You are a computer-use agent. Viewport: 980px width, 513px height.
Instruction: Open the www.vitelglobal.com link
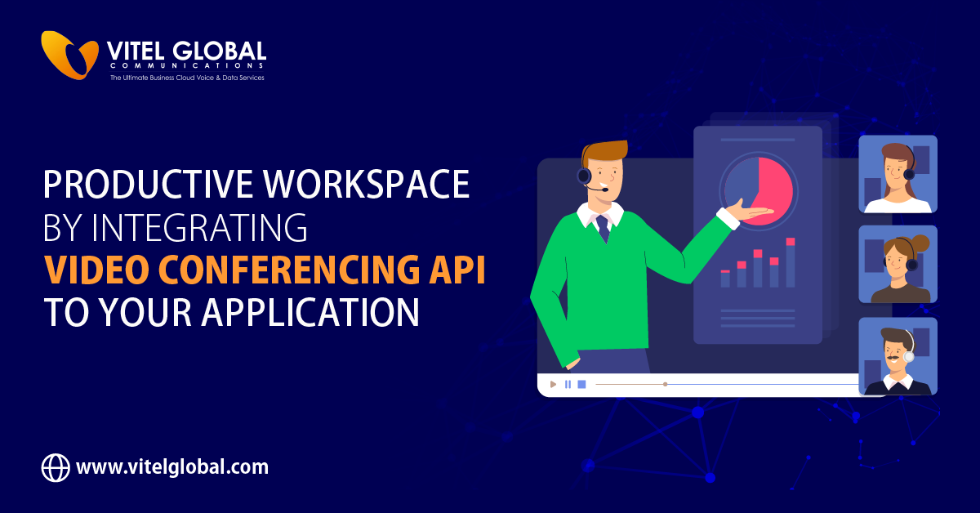pos(172,467)
